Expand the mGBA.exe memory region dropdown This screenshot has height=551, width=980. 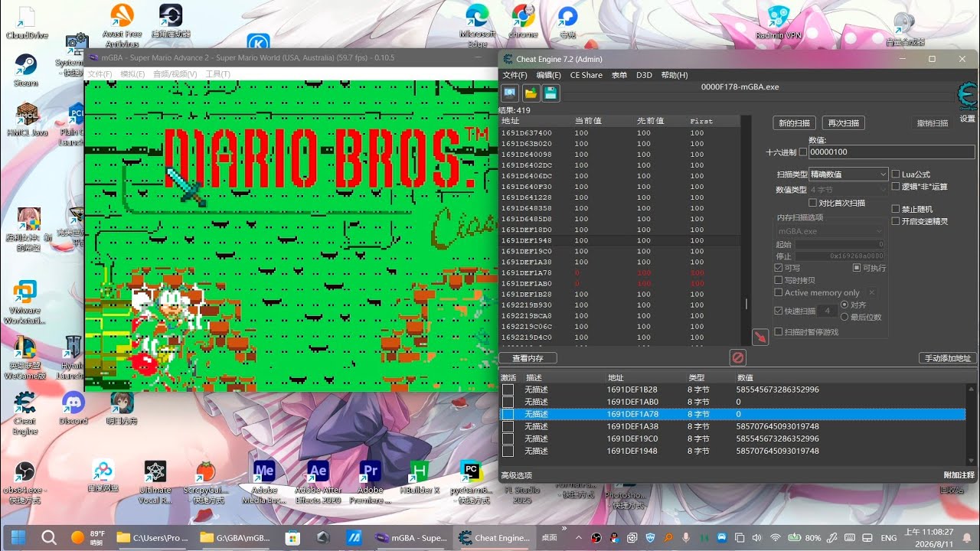831,231
